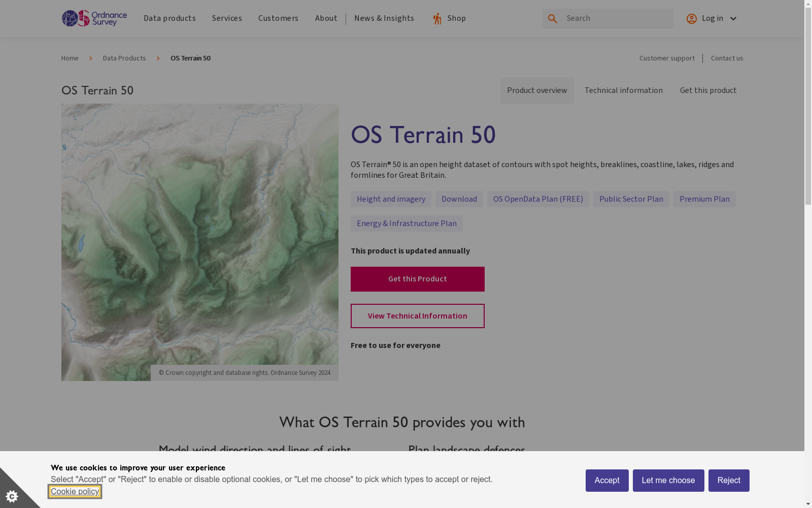Click View Technical Information button
The image size is (812, 508).
418,316
